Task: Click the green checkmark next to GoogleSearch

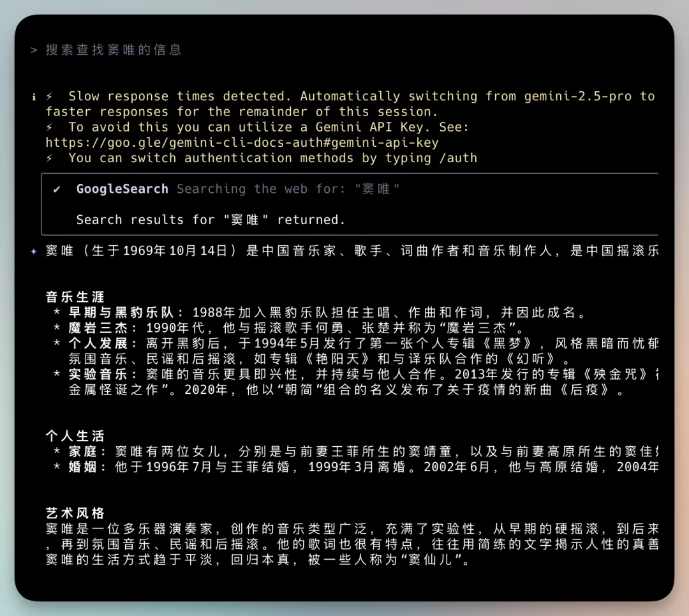Action: [x=56, y=189]
